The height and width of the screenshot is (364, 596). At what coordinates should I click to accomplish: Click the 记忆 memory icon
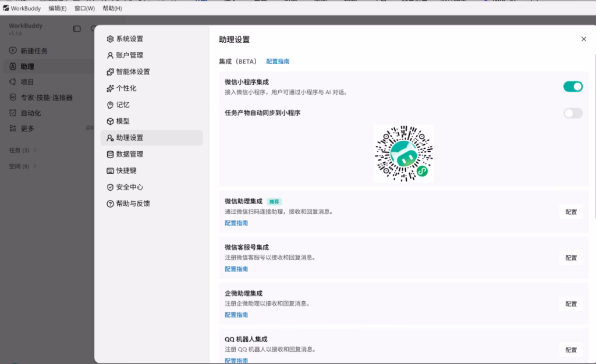(x=110, y=105)
